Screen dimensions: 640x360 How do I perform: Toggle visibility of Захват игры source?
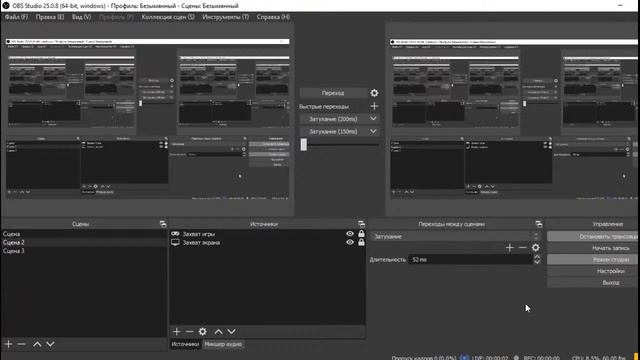coord(350,234)
